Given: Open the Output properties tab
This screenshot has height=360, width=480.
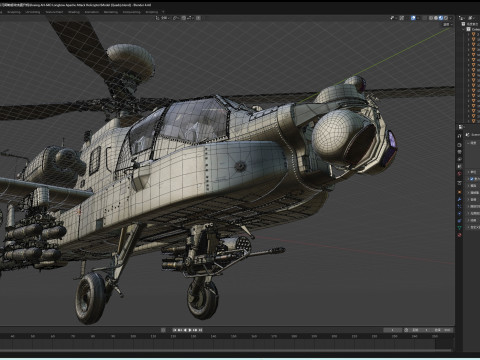Looking at the screenshot, I should click(459, 152).
